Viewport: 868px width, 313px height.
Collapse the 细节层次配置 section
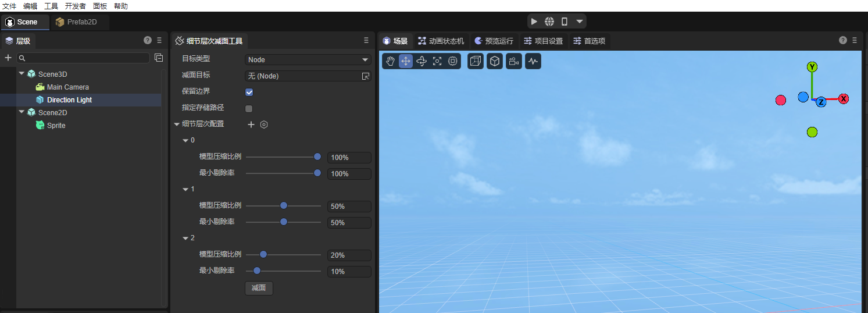[x=177, y=124]
